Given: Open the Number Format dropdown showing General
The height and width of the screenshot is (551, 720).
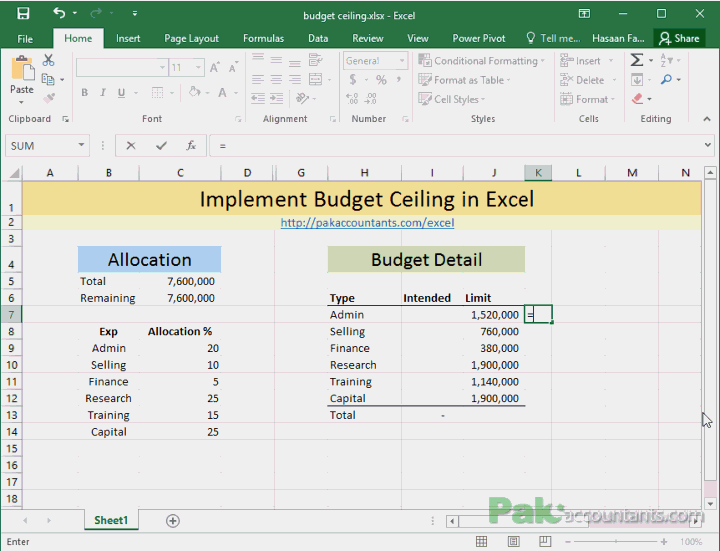Looking at the screenshot, I should [402, 61].
